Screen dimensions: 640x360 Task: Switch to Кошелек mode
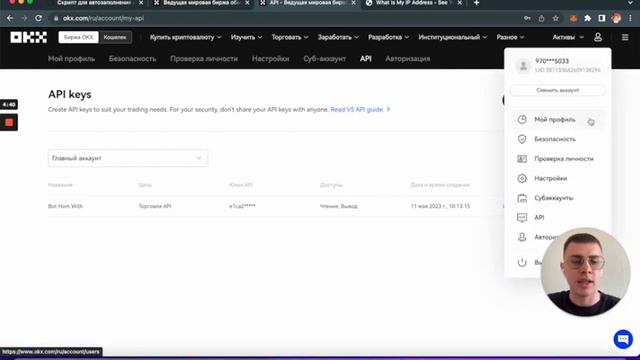(115, 37)
